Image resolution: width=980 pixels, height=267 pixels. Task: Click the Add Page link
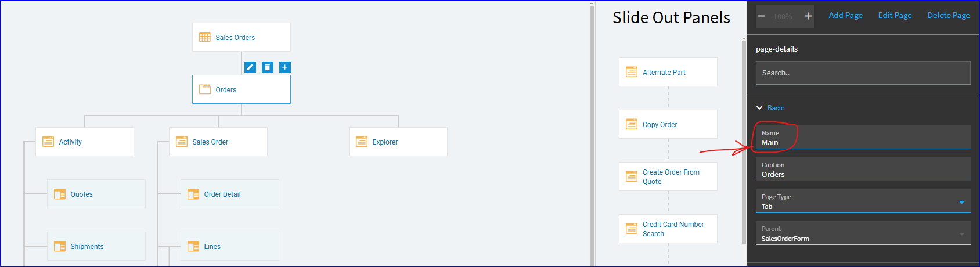pyautogui.click(x=845, y=15)
